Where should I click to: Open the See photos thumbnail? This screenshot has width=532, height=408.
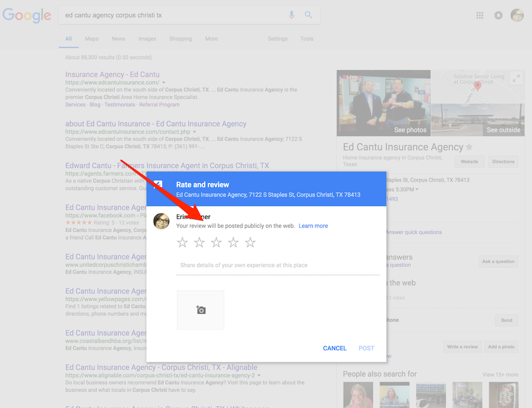[384, 103]
